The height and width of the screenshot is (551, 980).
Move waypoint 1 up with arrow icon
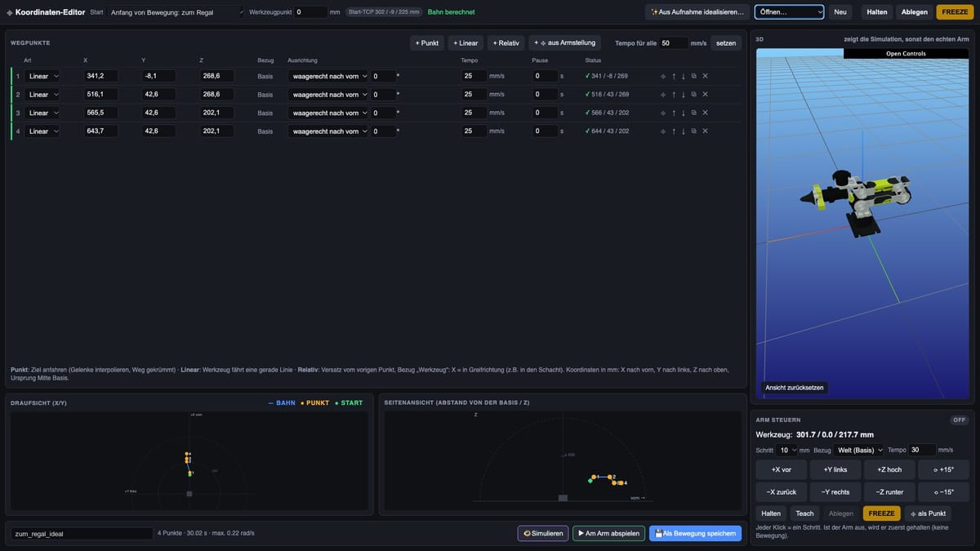click(674, 76)
